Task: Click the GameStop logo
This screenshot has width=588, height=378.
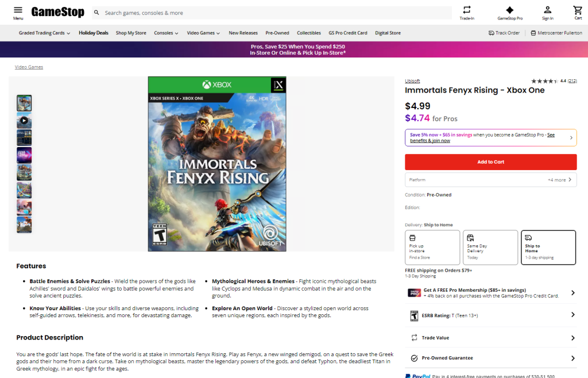Action: click(57, 12)
